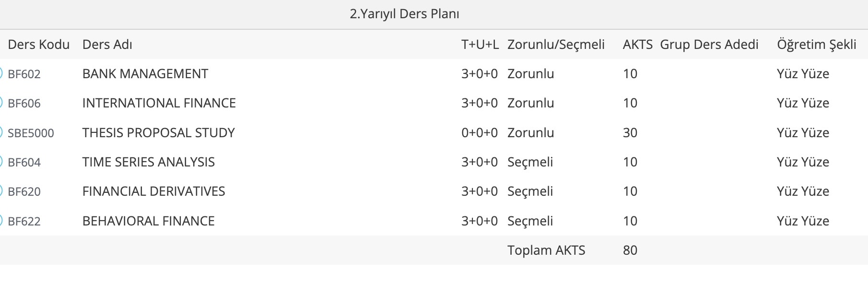Viewport: 868px width, 284px height.
Task: Open the BF604 course code link
Action: click(x=24, y=163)
